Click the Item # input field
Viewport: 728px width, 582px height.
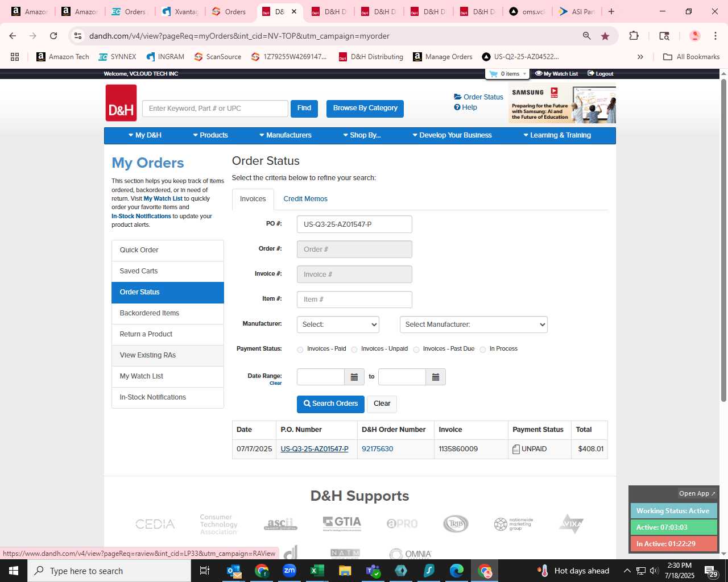click(x=354, y=300)
